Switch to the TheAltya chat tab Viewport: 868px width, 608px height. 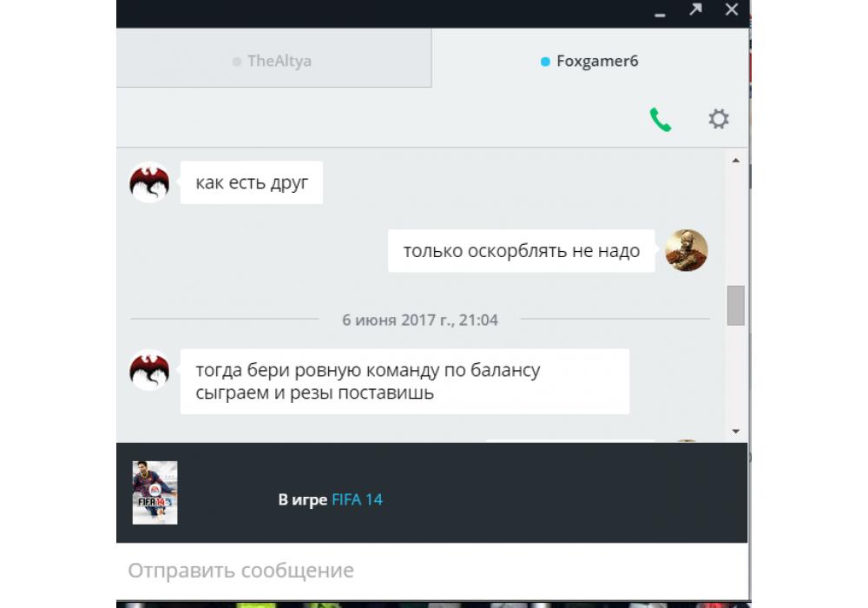pyautogui.click(x=273, y=62)
